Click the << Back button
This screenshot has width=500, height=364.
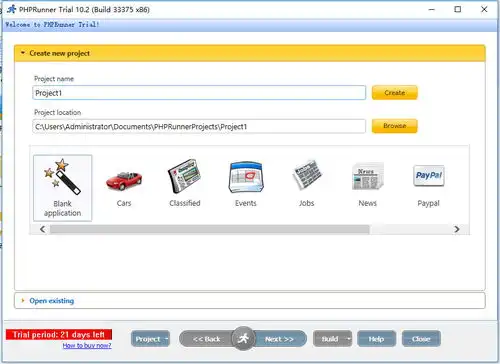(x=207, y=339)
